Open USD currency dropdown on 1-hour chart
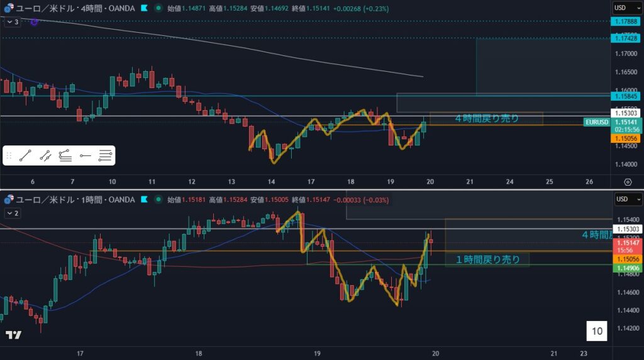The image size is (644, 360). (627, 200)
